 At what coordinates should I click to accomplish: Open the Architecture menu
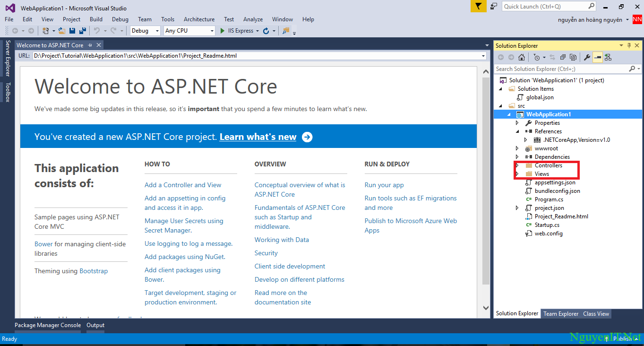pos(199,19)
